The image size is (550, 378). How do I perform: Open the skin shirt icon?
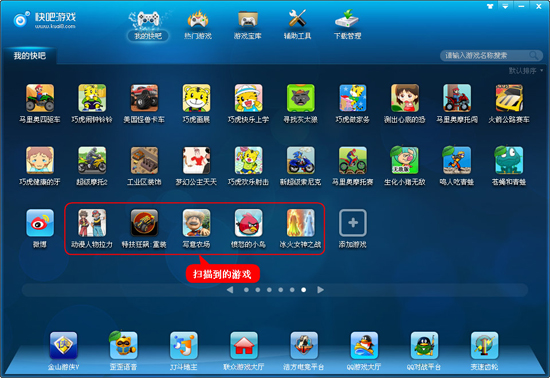pos(490,6)
